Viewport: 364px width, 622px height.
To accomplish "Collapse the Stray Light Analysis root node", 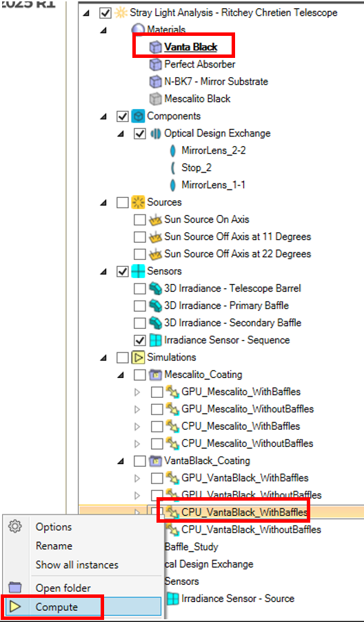I will [x=86, y=13].
